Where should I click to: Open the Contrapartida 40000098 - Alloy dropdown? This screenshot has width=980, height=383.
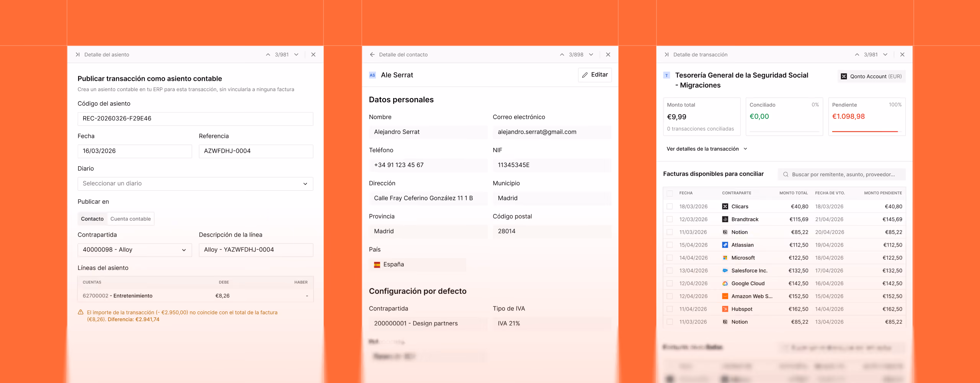pos(135,250)
